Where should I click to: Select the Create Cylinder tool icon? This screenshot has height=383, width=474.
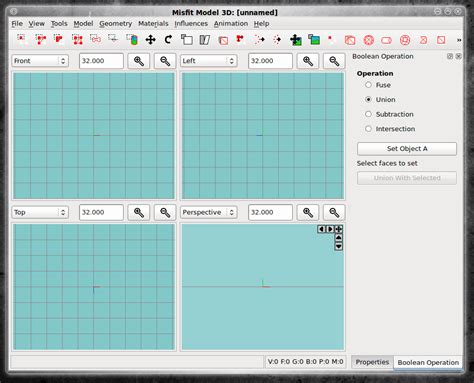[x=386, y=40]
